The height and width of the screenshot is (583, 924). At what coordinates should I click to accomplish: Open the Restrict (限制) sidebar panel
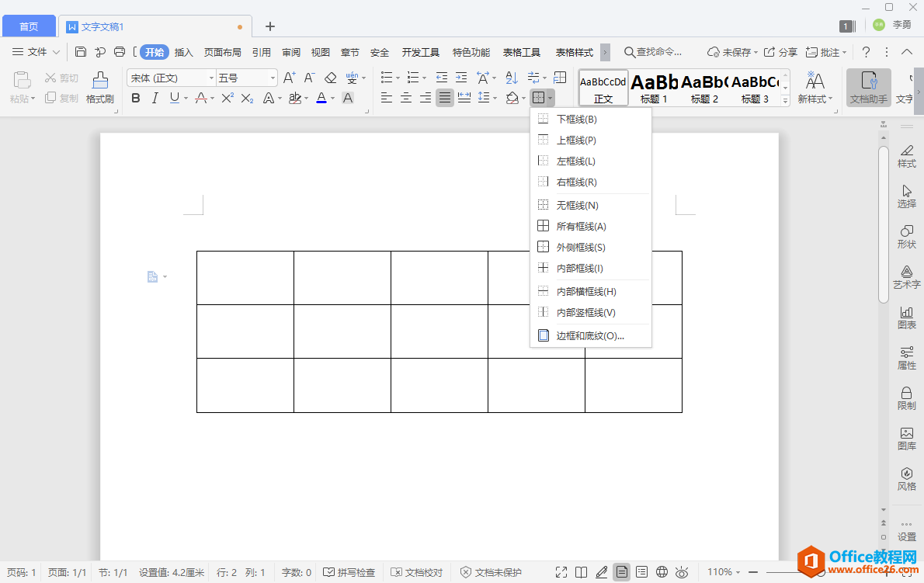click(906, 398)
